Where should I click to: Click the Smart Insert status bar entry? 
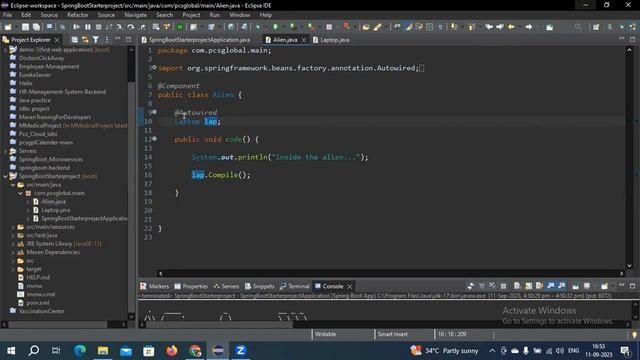tap(392, 334)
